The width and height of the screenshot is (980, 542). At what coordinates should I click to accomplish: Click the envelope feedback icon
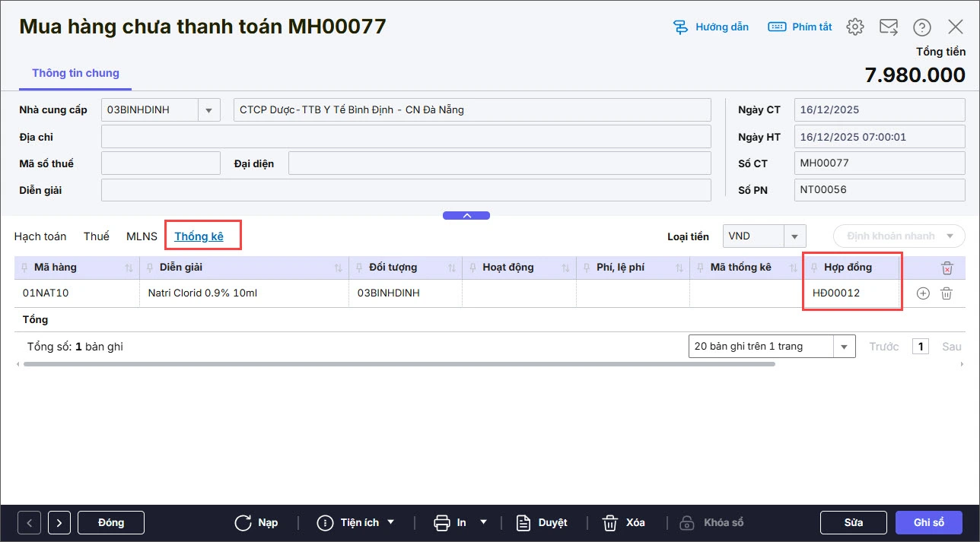tap(889, 27)
